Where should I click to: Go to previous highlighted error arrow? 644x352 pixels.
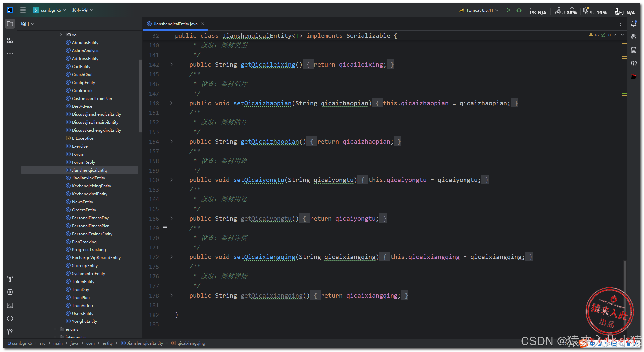[616, 35]
